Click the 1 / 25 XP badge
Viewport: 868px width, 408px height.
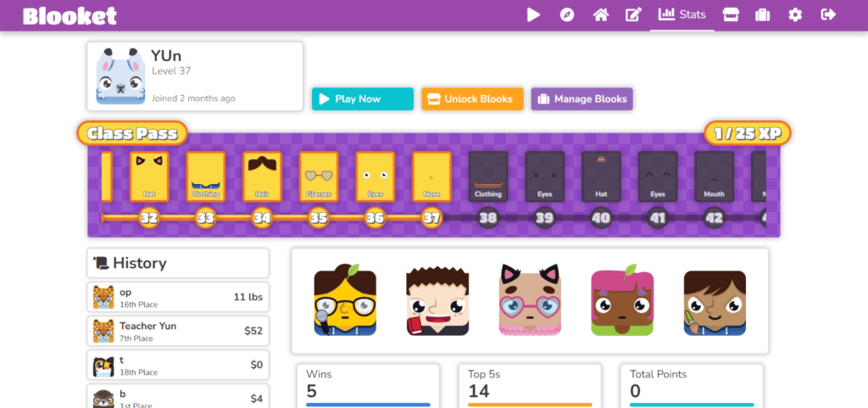pos(748,133)
